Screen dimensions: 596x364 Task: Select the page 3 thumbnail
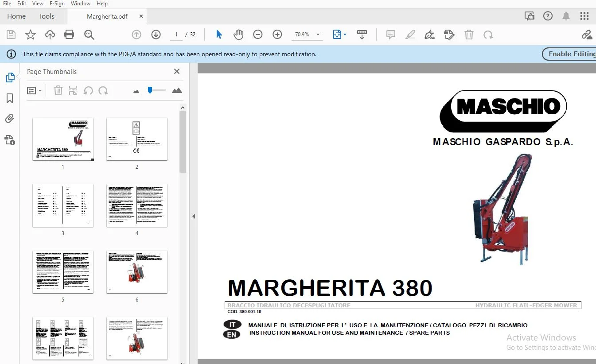(63, 205)
